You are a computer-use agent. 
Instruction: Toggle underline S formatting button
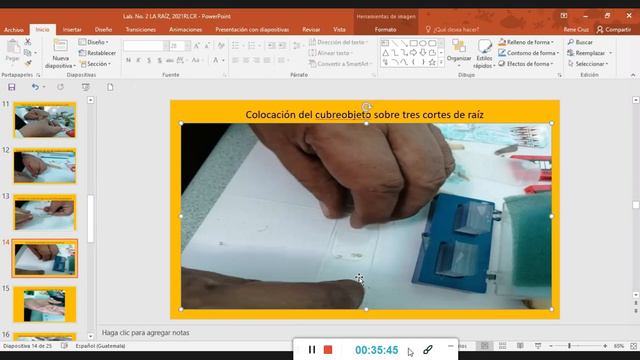[149, 60]
